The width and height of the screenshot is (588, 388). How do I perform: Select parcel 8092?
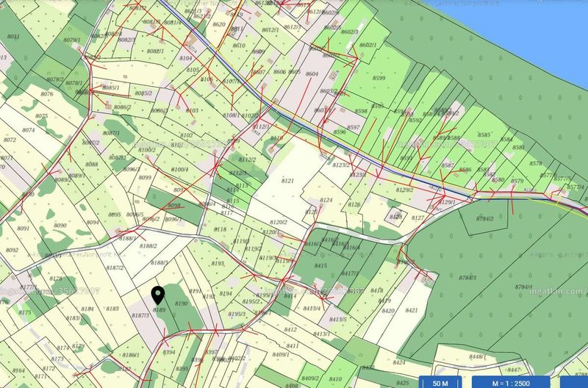click(12, 250)
